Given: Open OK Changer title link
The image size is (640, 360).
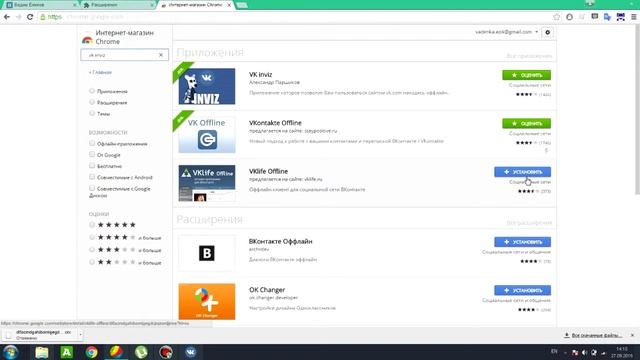Looking at the screenshot, I should coord(267,289).
